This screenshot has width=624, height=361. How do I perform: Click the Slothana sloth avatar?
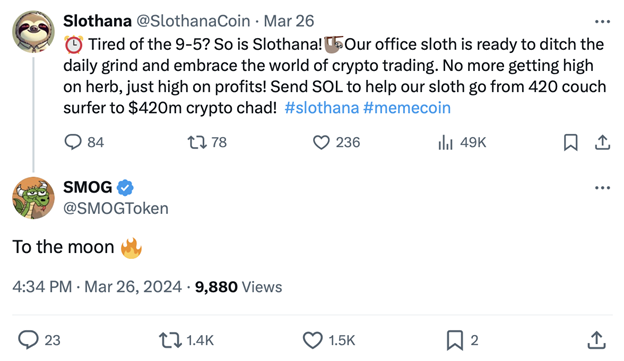coord(33,32)
